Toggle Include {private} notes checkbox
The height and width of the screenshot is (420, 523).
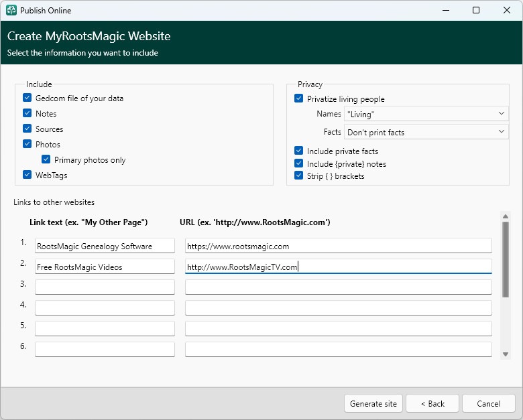[299, 163]
